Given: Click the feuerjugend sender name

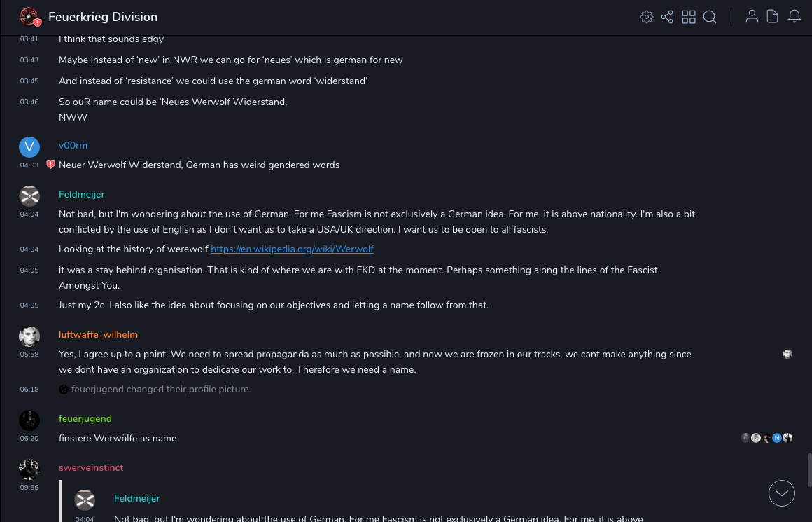Looking at the screenshot, I should coord(85,418).
